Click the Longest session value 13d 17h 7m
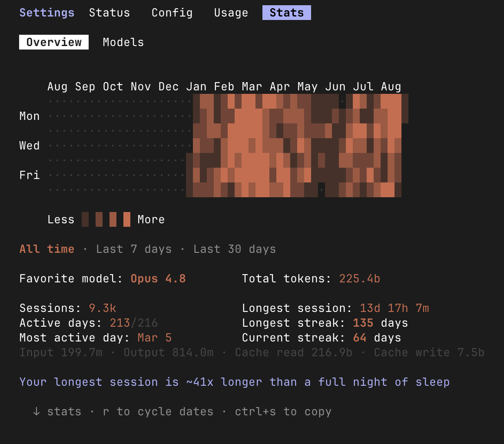The width and height of the screenshot is (504, 444). [x=395, y=308]
